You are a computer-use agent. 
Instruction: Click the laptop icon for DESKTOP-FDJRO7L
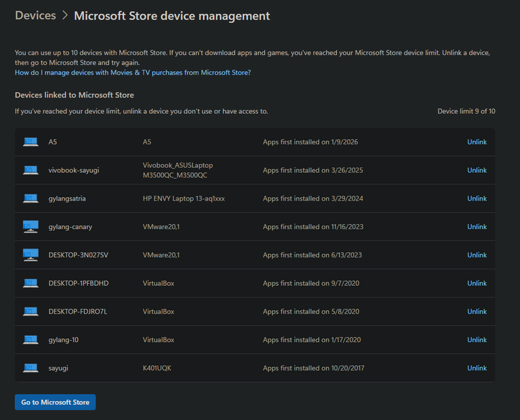[x=31, y=311]
